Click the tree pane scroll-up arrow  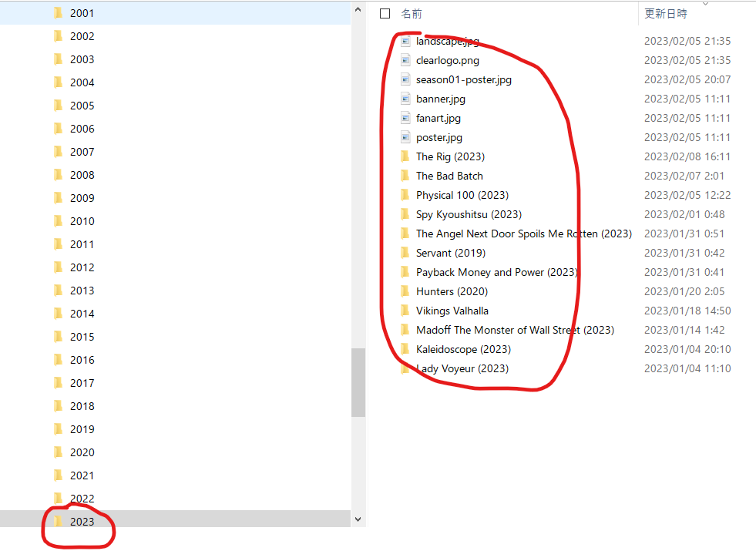click(x=358, y=9)
